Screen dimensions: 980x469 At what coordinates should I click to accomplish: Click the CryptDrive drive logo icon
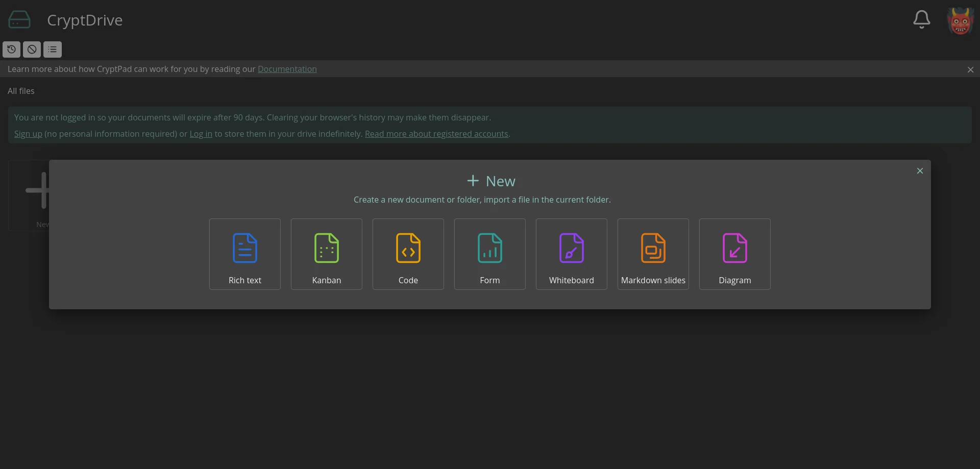click(19, 20)
